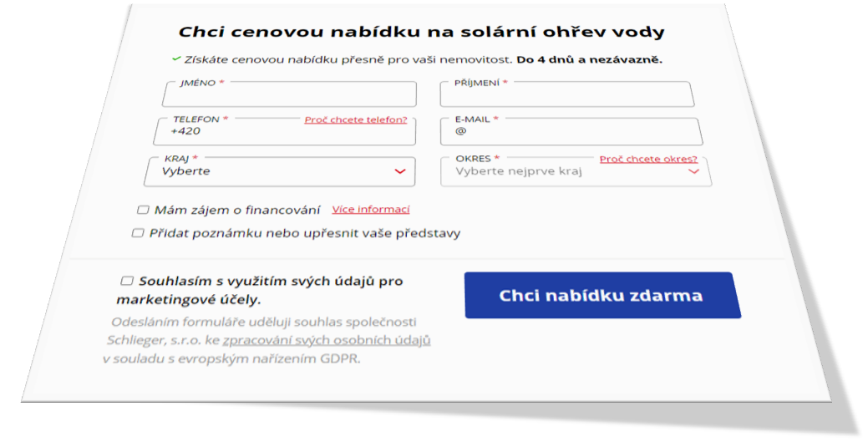Follow the Více informací link
Image resolution: width=868 pixels, height=442 pixels.
[371, 210]
